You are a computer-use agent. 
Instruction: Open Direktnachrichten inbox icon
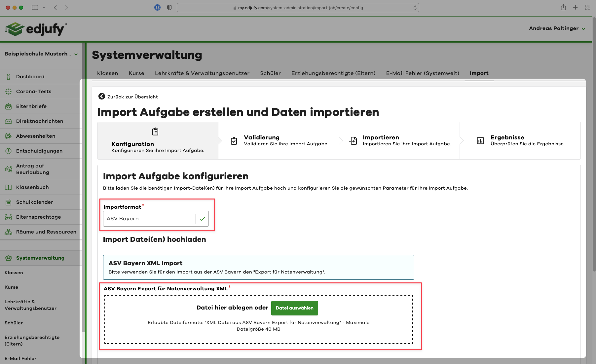click(9, 121)
